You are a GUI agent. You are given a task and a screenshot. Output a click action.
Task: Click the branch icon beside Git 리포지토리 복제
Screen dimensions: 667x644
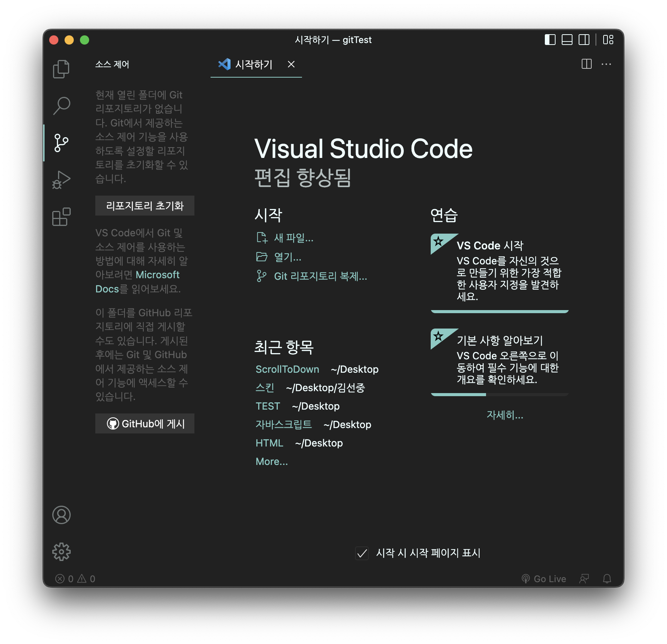(x=262, y=276)
